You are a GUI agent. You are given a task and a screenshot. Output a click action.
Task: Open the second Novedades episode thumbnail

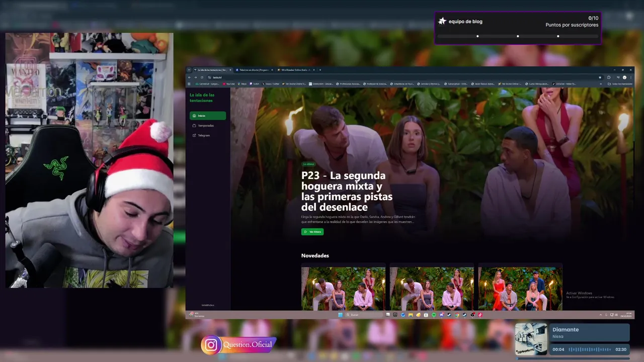432,289
